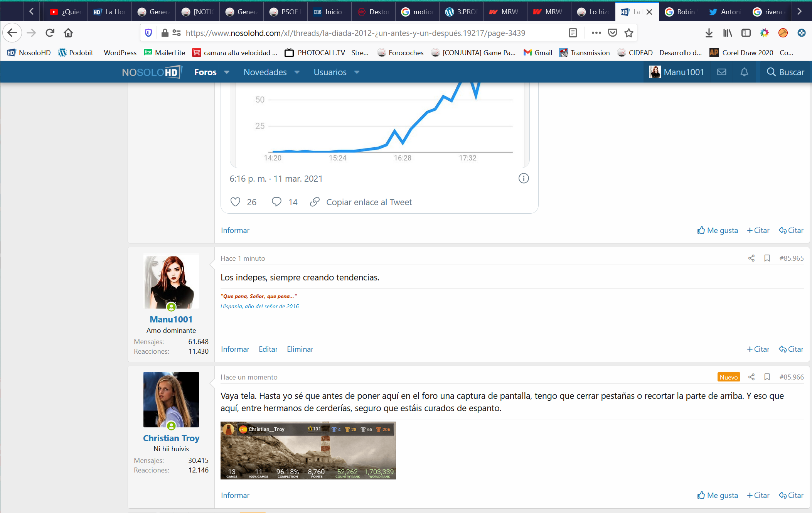Open the page actions three-dot menu
This screenshot has height=513, width=812.
pos(596,33)
